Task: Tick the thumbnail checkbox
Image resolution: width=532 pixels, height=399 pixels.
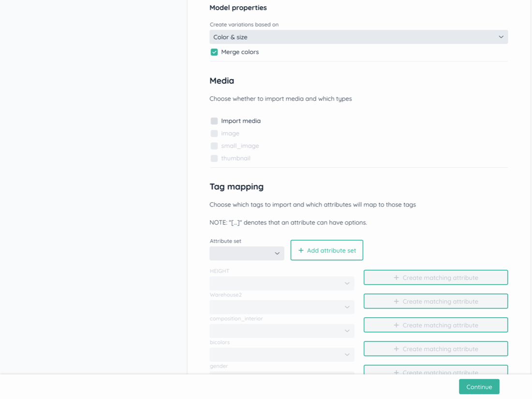Action: click(214, 159)
